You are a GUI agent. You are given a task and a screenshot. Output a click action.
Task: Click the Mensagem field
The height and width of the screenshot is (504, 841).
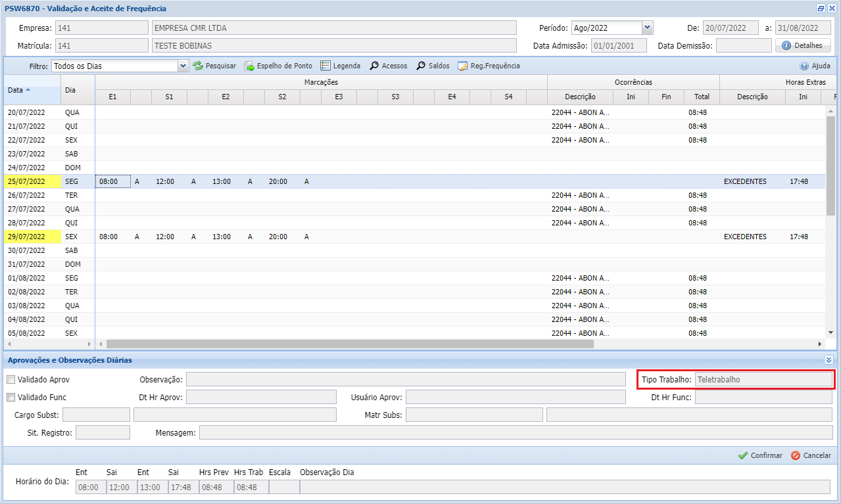[516, 432]
